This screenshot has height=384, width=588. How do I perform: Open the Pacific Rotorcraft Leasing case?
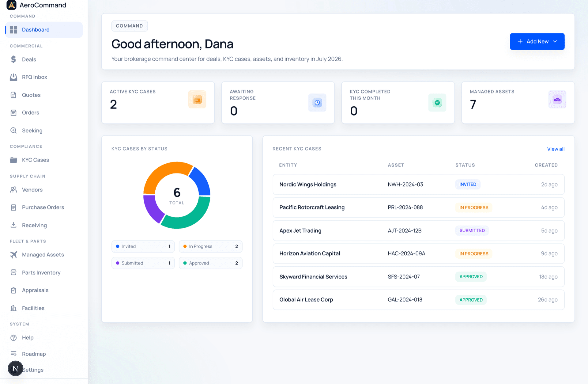418,207
